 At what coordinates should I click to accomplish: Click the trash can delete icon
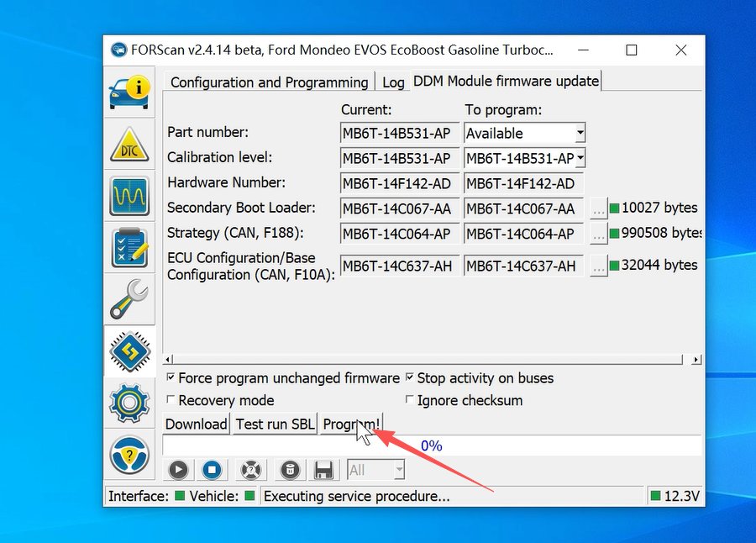(x=288, y=470)
